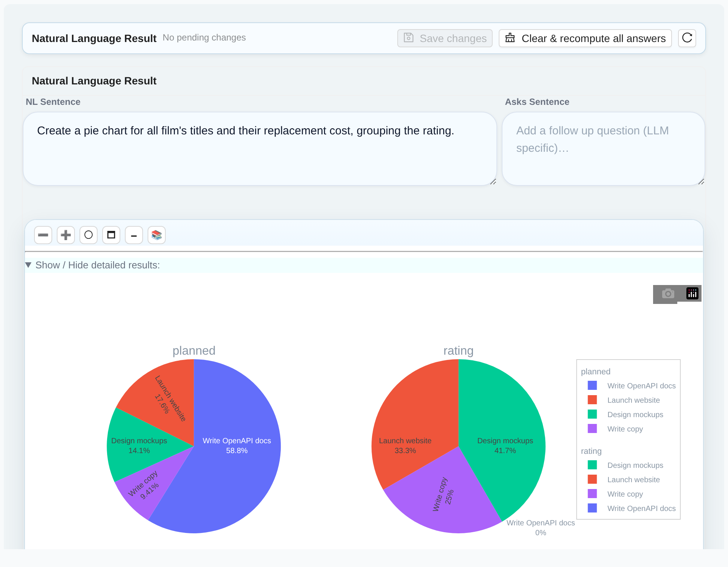The width and height of the screenshot is (728, 567).
Task: Open the Plotly logo chart icon
Action: (x=692, y=293)
